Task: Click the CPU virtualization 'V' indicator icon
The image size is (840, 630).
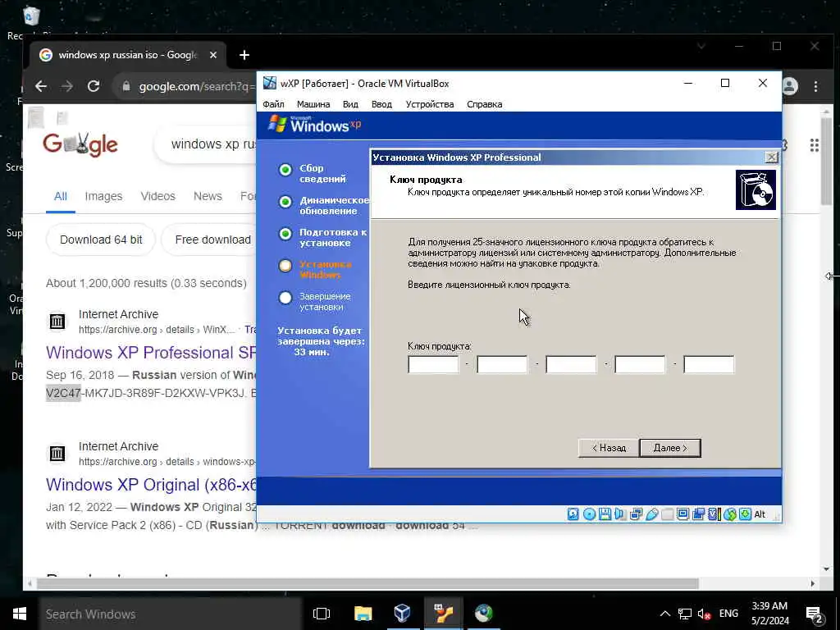Action: pos(714,514)
